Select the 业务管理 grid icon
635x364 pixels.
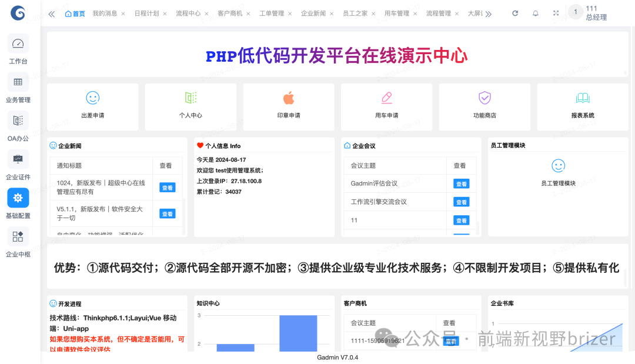(x=18, y=82)
